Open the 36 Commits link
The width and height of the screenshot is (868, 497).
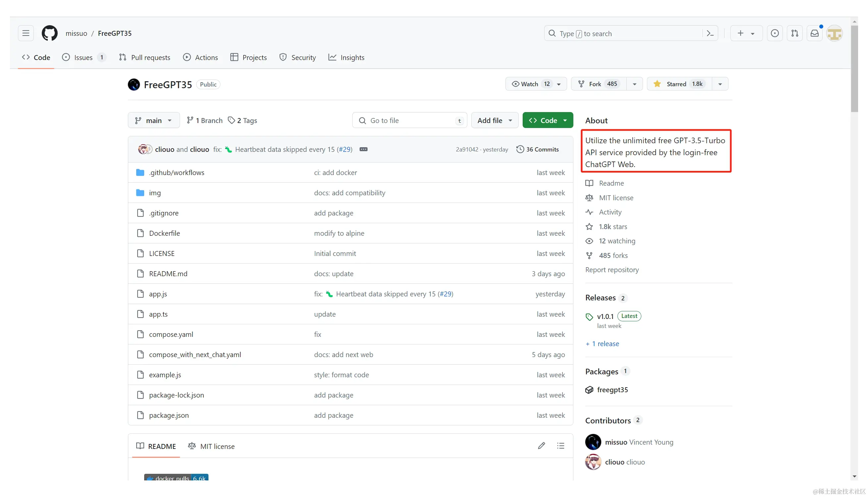pos(538,149)
